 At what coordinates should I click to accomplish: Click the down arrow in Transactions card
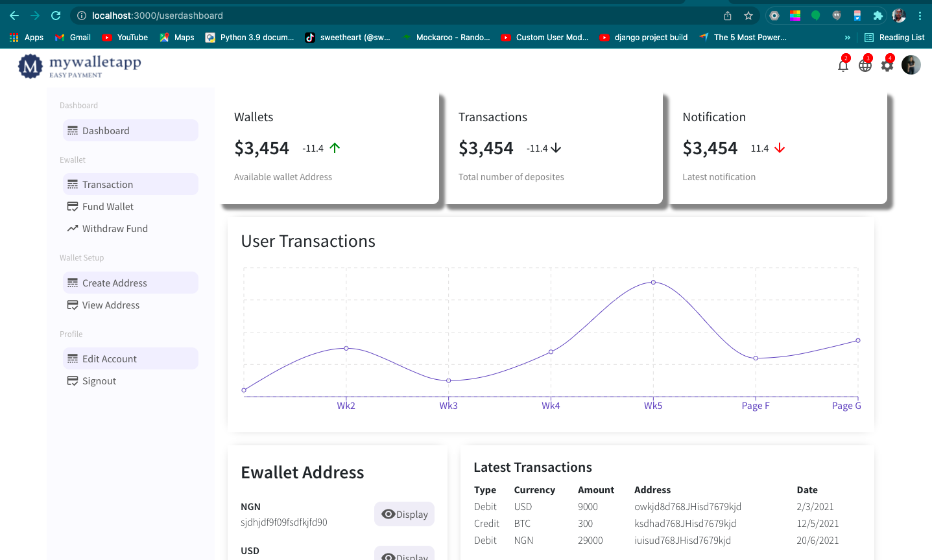point(556,148)
